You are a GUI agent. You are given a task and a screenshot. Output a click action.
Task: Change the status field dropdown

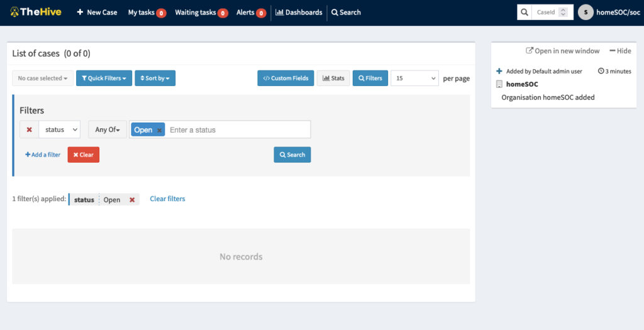click(59, 129)
